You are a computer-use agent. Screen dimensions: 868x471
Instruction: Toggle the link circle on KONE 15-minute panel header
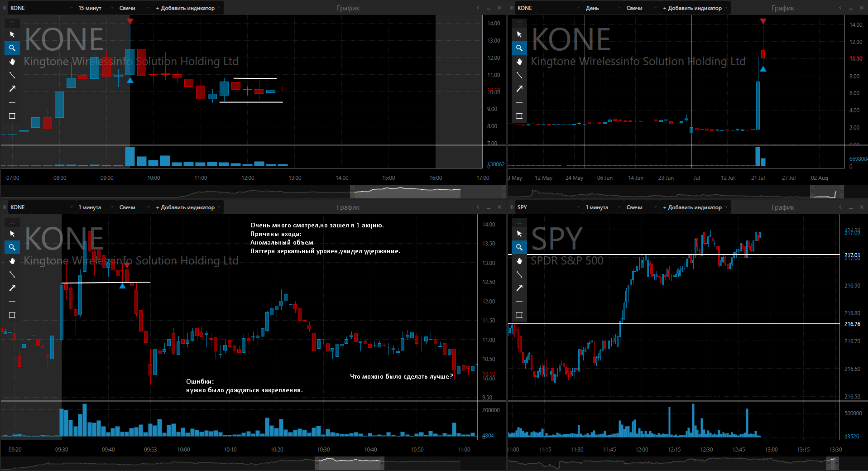[5, 8]
